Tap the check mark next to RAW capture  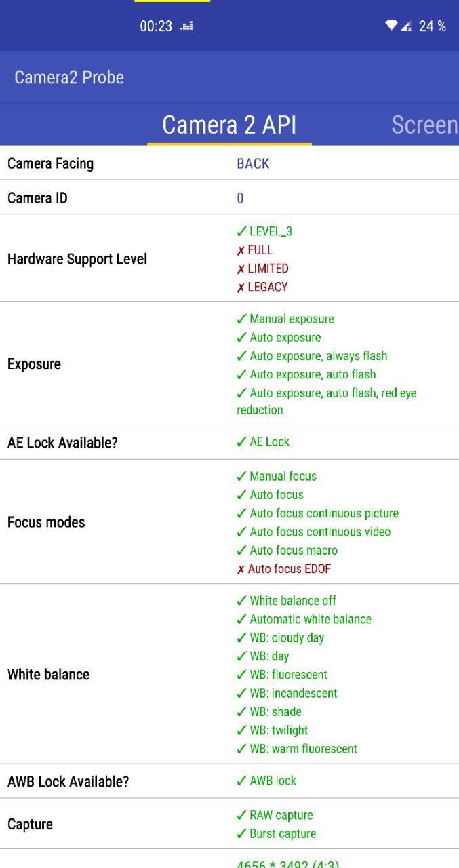pyautogui.click(x=241, y=816)
